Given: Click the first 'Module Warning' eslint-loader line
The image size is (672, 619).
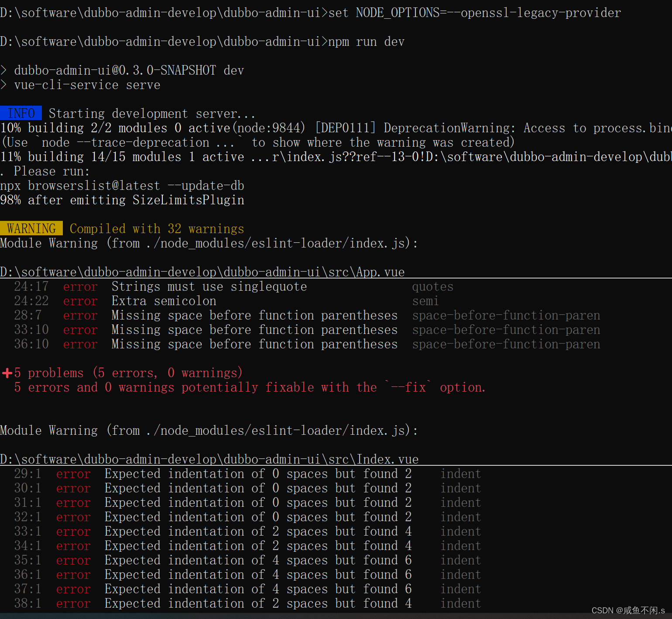Looking at the screenshot, I should click(x=209, y=243).
